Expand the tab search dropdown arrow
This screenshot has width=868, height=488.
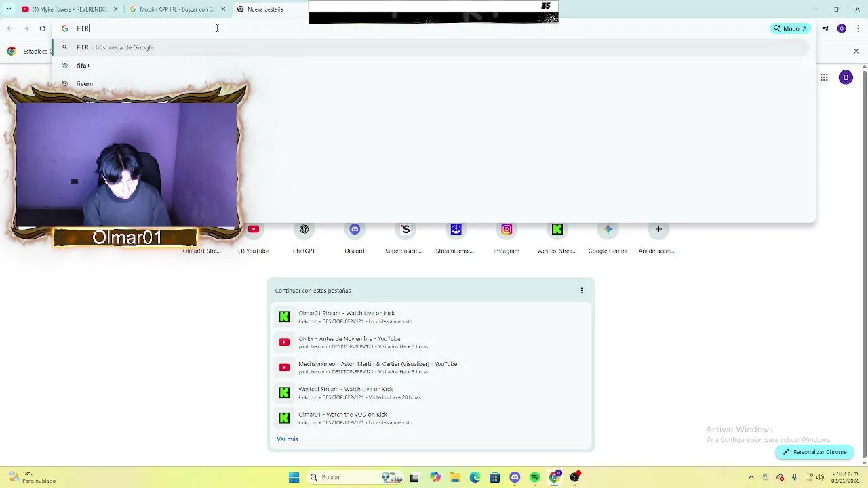pyautogui.click(x=9, y=9)
